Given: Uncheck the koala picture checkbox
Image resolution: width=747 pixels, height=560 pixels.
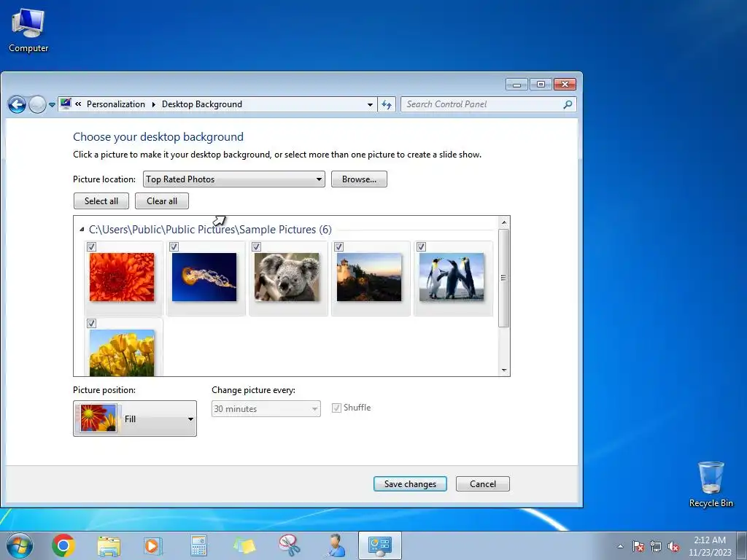Looking at the screenshot, I should (256, 246).
